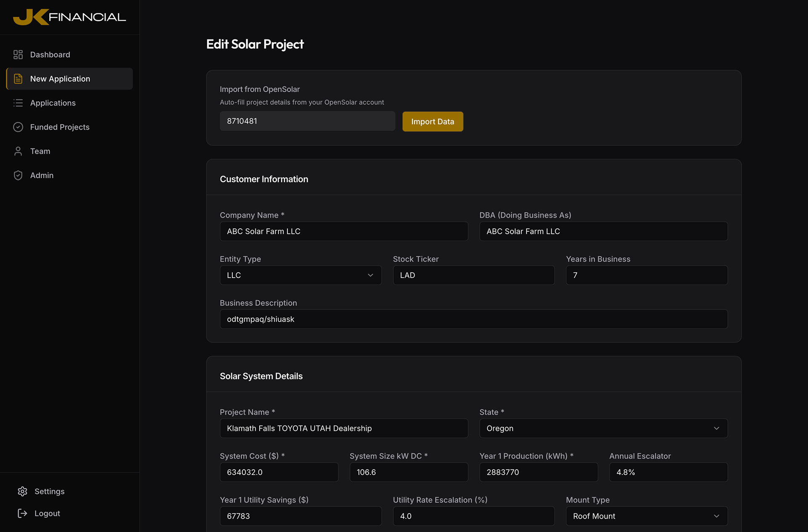Screen dimensions: 808x532
Task: Click the Stock Ticker field
Action: tap(473, 275)
